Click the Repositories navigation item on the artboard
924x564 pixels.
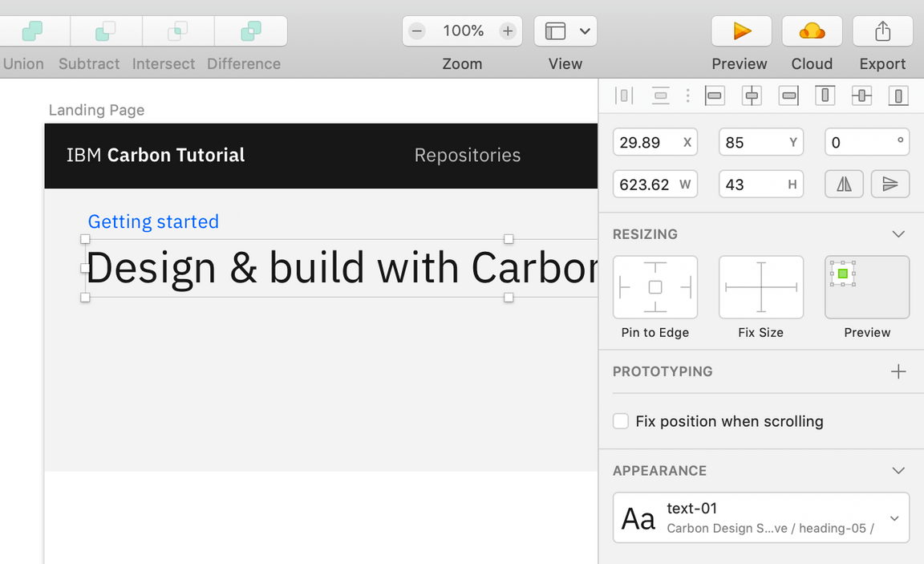tap(468, 155)
